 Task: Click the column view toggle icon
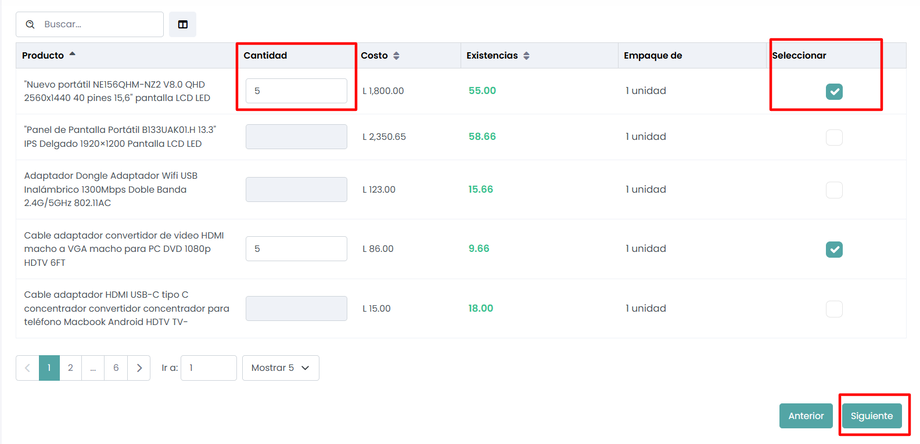(183, 24)
